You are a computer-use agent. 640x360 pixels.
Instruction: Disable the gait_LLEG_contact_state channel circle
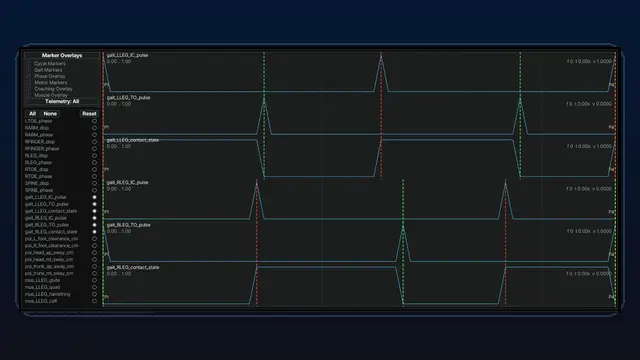tap(94, 211)
